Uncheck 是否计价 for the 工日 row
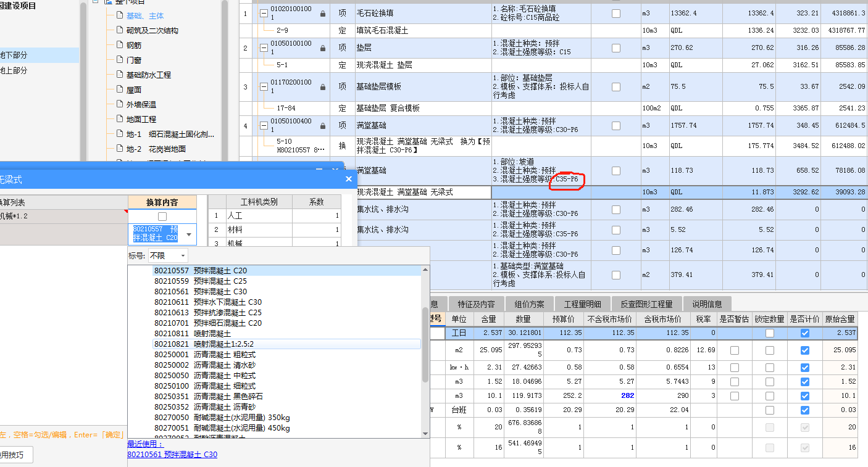Image resolution: width=868 pixels, height=467 pixels. 804,333
